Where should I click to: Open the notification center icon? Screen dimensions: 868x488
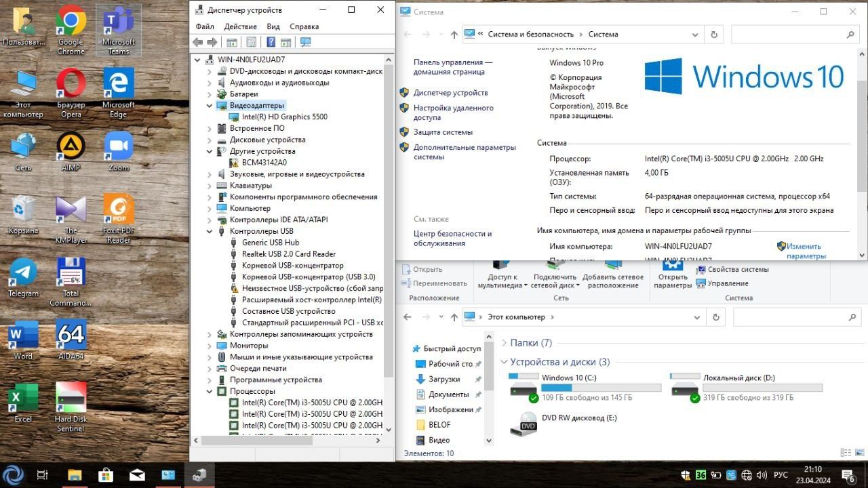[848, 474]
